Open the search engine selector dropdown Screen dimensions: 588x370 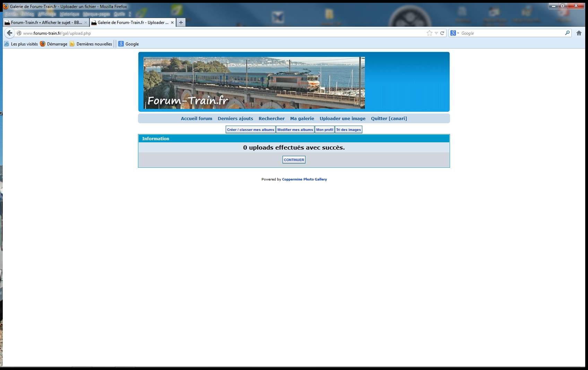455,33
